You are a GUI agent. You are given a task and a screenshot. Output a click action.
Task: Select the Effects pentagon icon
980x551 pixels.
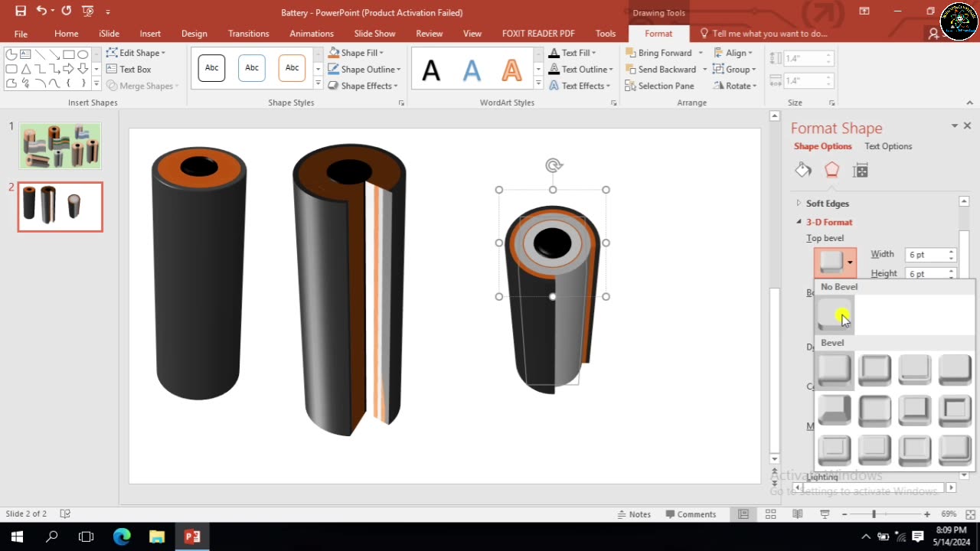(831, 170)
